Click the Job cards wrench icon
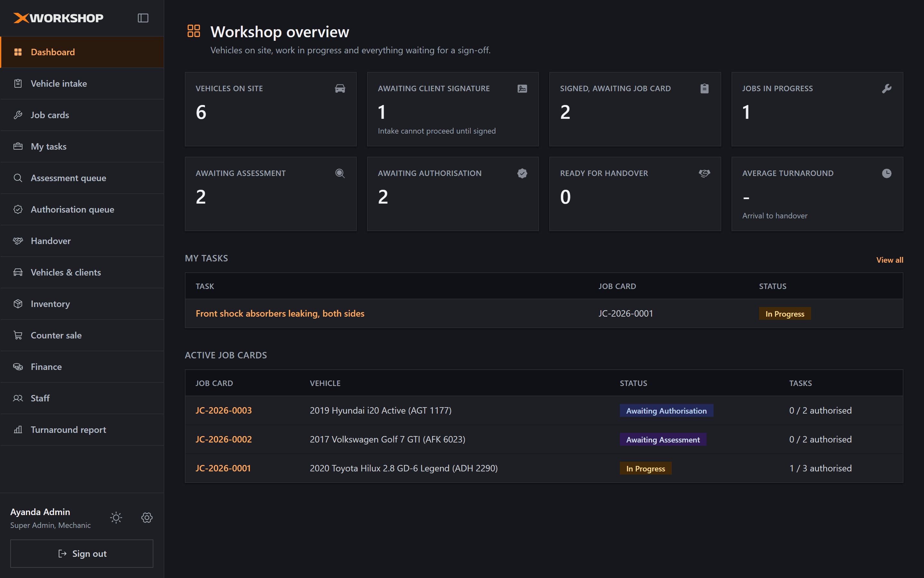 (18, 115)
